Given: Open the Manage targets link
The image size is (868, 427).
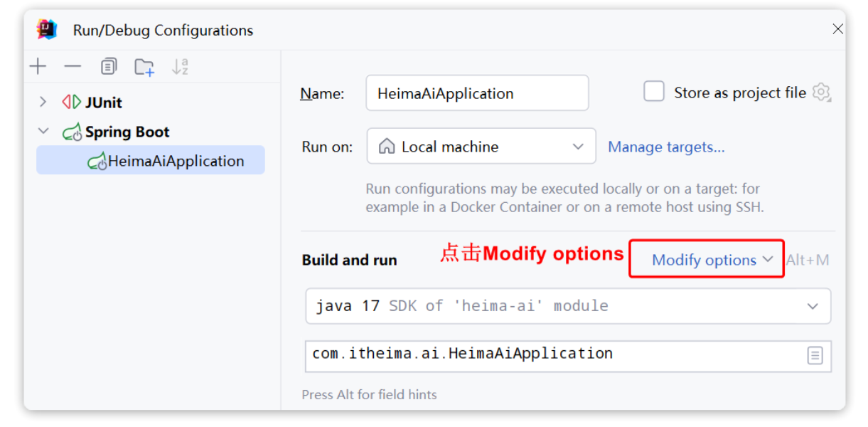Looking at the screenshot, I should [666, 147].
